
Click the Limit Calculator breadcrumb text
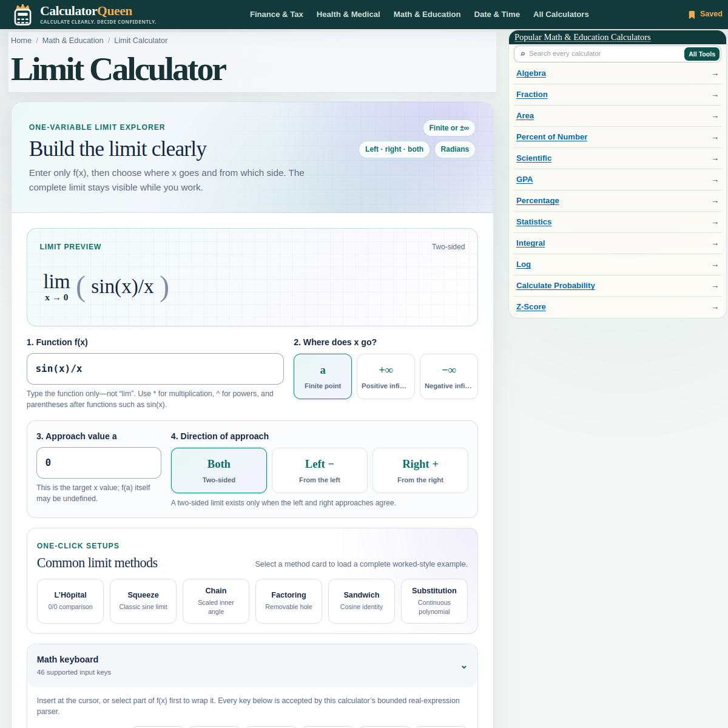[x=141, y=41]
